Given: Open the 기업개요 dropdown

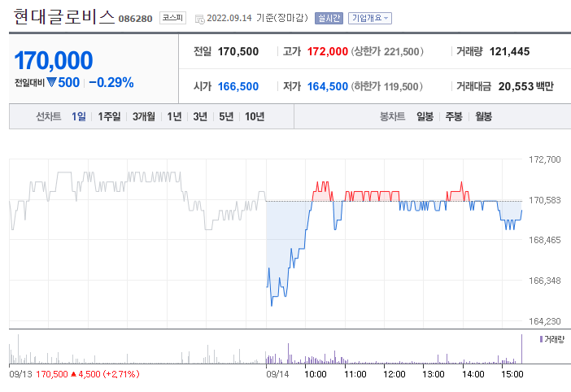Looking at the screenshot, I should coord(370,18).
